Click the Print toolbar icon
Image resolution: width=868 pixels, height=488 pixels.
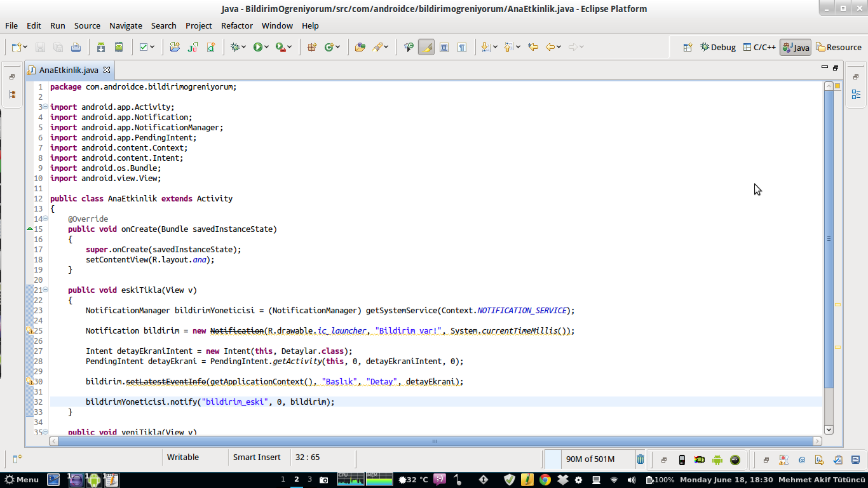pyautogui.click(x=76, y=47)
